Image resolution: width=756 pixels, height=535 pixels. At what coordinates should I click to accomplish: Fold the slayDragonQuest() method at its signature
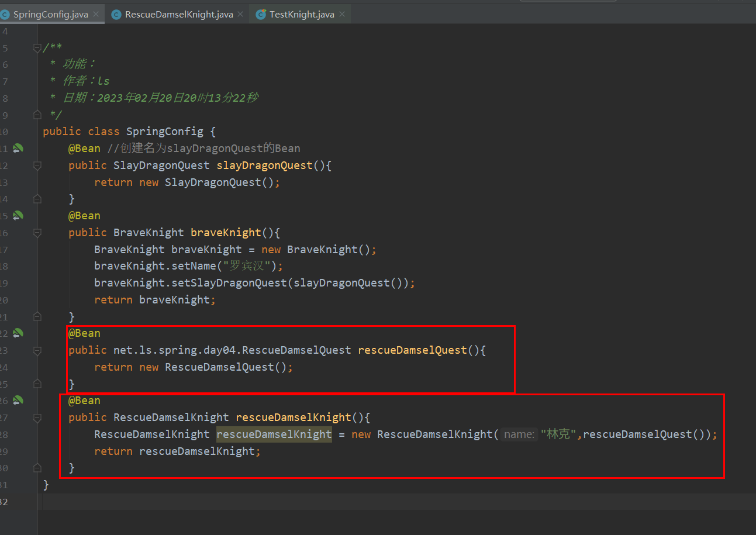coord(37,165)
